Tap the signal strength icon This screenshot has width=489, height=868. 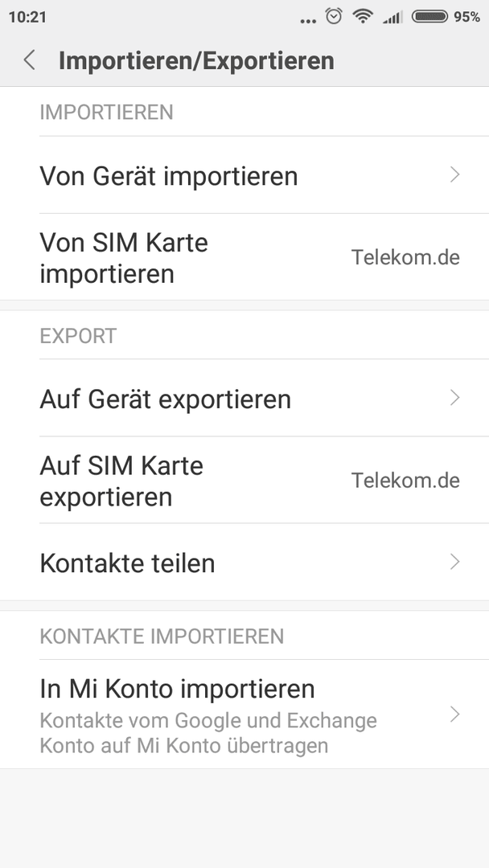[x=392, y=18]
